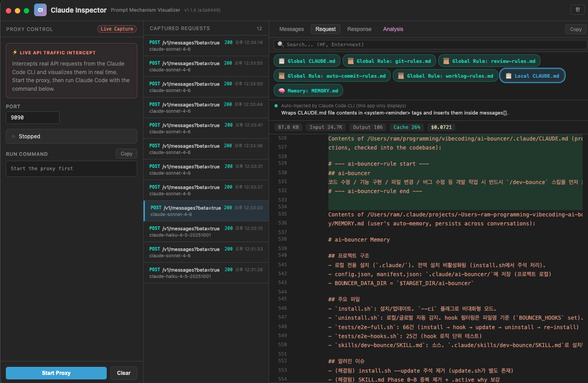Click the lightning icon beside Live API Traffic Intercept
This screenshot has height=383, width=588.
(15, 53)
